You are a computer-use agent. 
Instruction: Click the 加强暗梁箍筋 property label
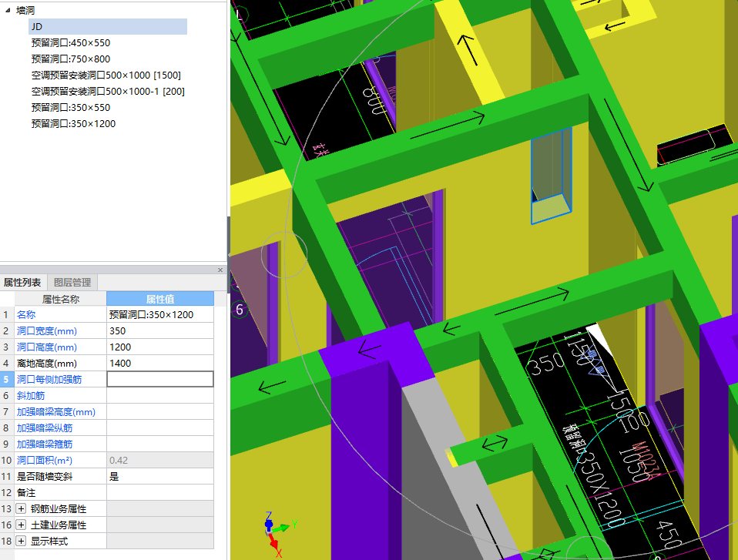tap(45, 444)
